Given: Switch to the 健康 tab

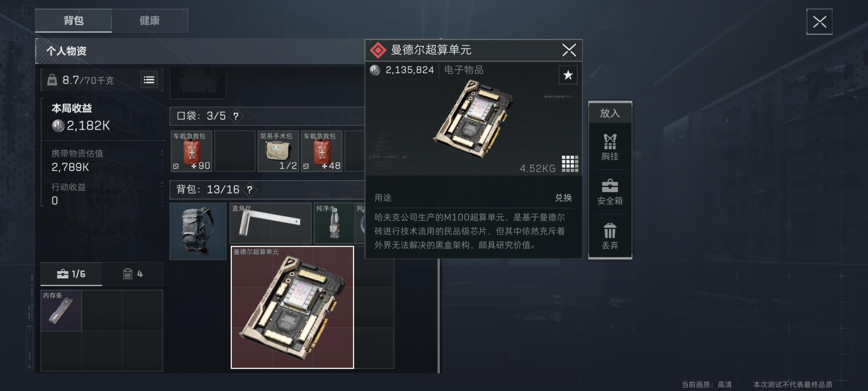Looking at the screenshot, I should pos(150,21).
